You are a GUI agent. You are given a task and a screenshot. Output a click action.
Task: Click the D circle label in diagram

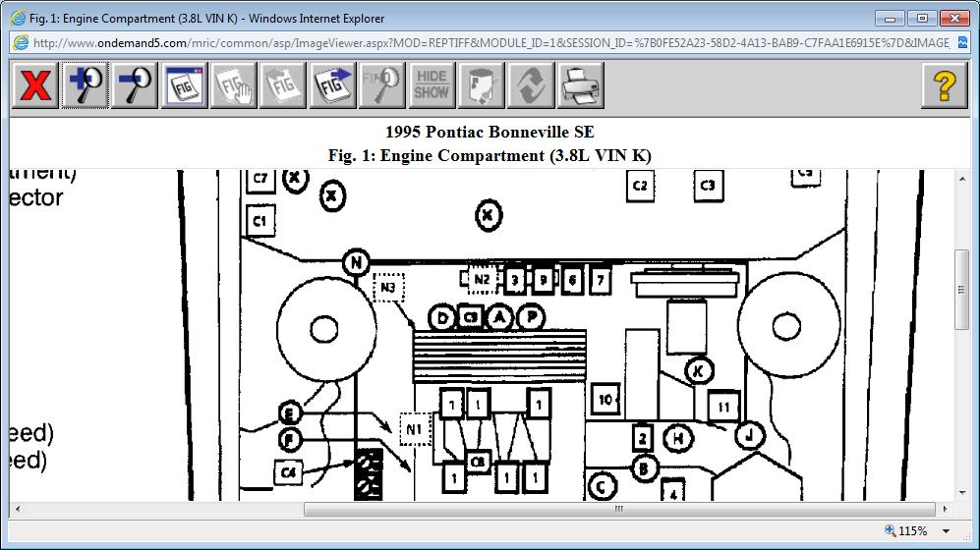[442, 318]
